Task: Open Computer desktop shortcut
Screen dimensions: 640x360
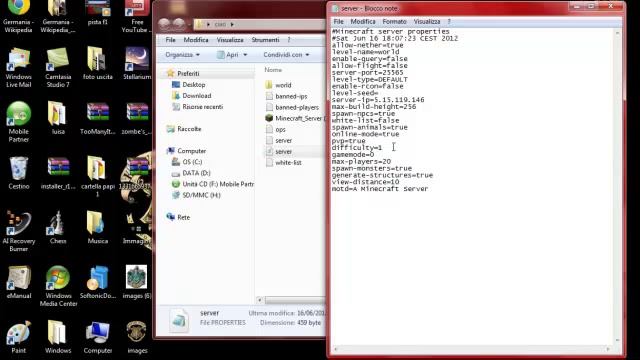Action: [98, 337]
